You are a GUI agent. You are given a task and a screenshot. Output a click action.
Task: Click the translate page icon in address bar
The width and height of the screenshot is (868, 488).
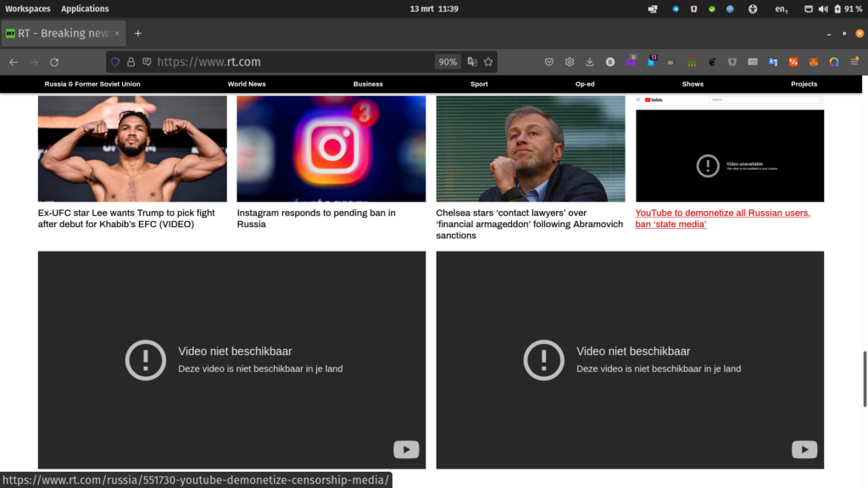pos(472,62)
